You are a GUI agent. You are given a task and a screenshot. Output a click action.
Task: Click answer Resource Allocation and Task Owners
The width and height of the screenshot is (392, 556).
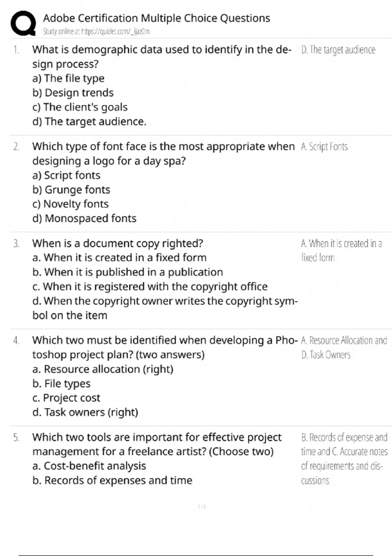click(344, 347)
